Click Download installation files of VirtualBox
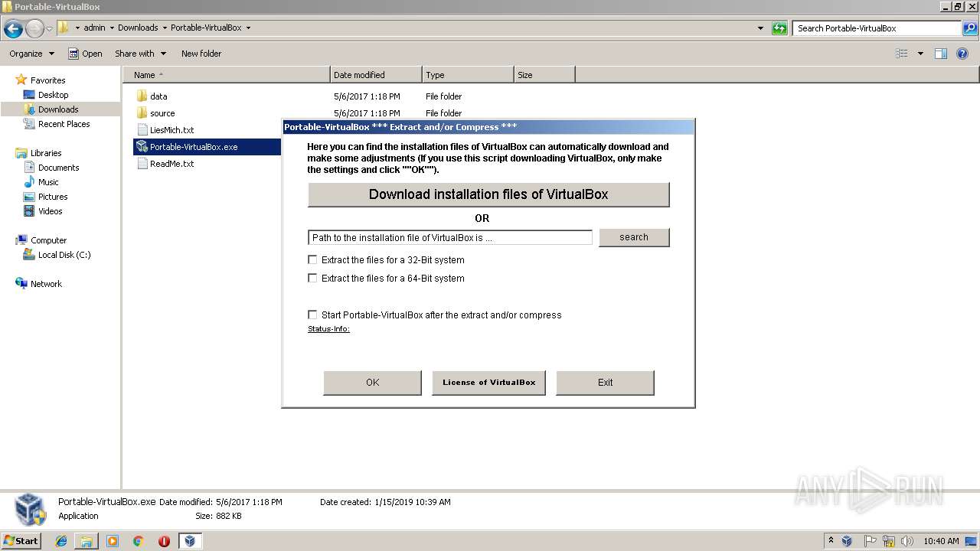Viewport: 980px width, 551px height. (x=488, y=194)
